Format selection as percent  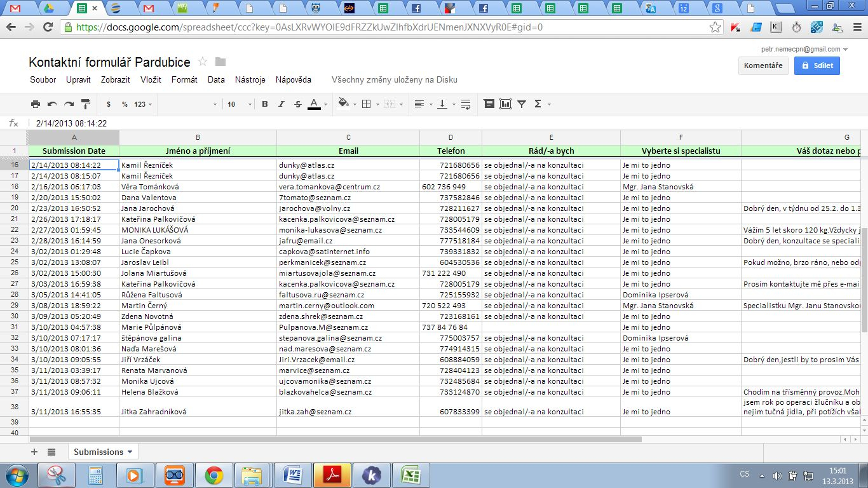(x=123, y=104)
